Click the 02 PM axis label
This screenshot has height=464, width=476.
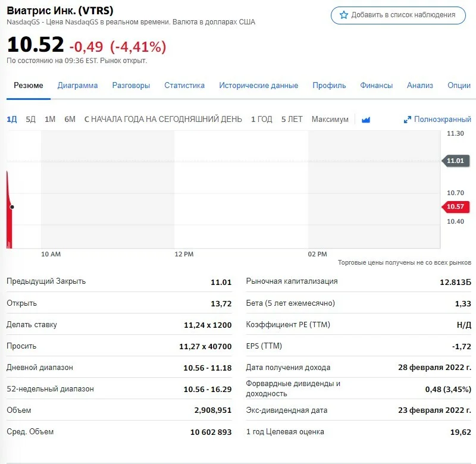click(x=318, y=254)
